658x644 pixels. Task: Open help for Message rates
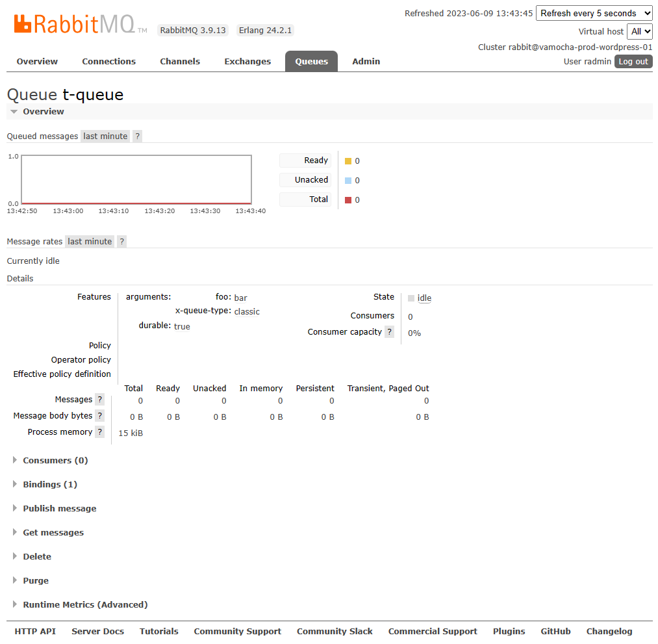(121, 241)
